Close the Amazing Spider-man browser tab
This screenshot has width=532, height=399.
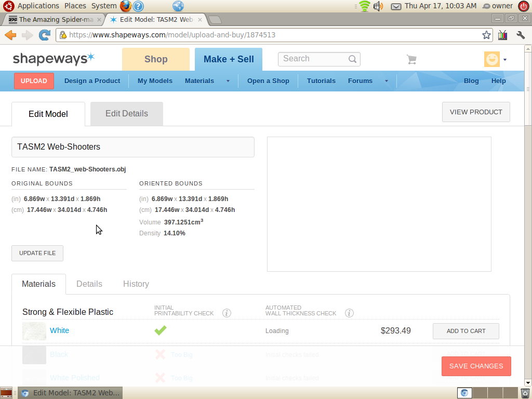click(x=99, y=20)
